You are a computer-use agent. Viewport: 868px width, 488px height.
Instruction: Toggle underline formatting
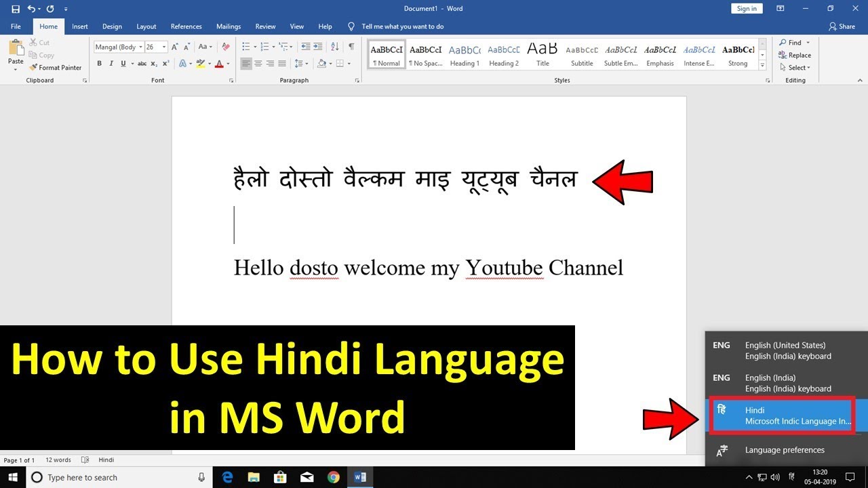coord(123,64)
